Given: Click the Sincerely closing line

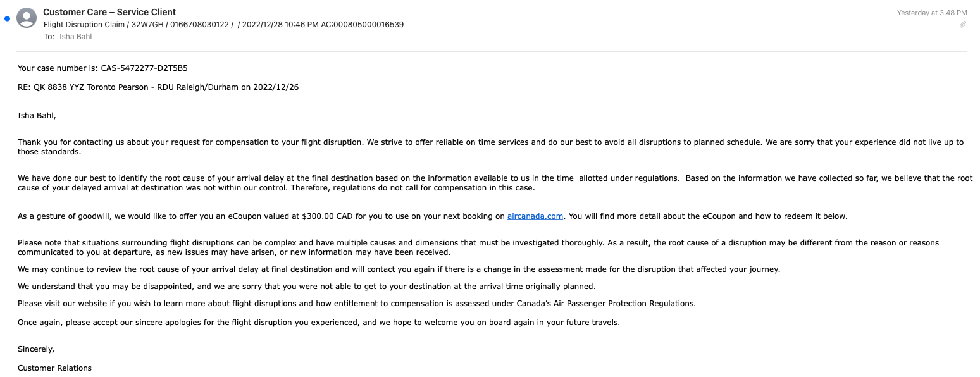Looking at the screenshot, I should [35, 349].
